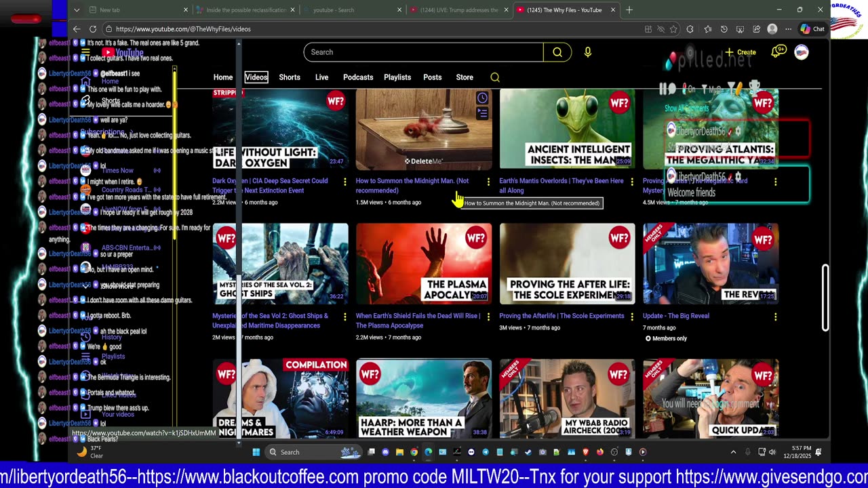Add Midnight Man video to Watch later

click(482, 98)
